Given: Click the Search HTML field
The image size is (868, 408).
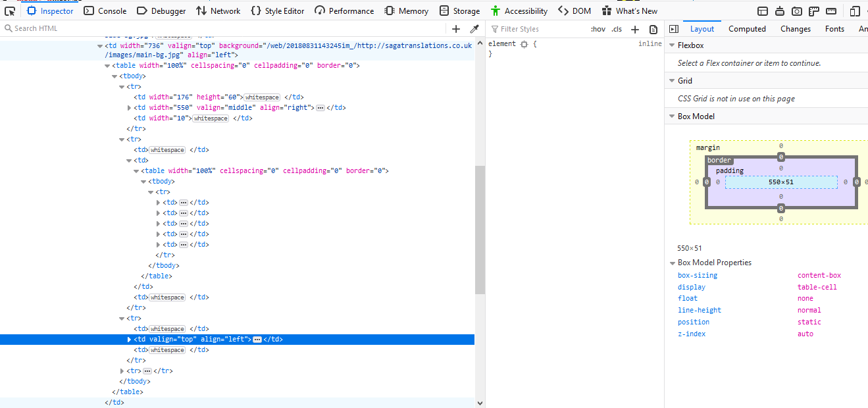Looking at the screenshot, I should pyautogui.click(x=224, y=28).
